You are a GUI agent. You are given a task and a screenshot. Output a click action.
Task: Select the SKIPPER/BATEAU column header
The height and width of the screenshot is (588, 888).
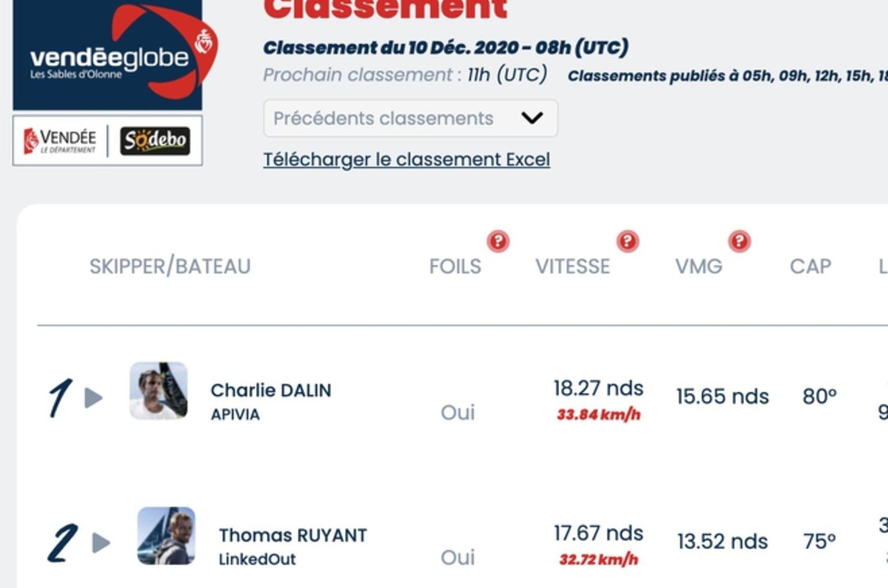pyautogui.click(x=170, y=266)
